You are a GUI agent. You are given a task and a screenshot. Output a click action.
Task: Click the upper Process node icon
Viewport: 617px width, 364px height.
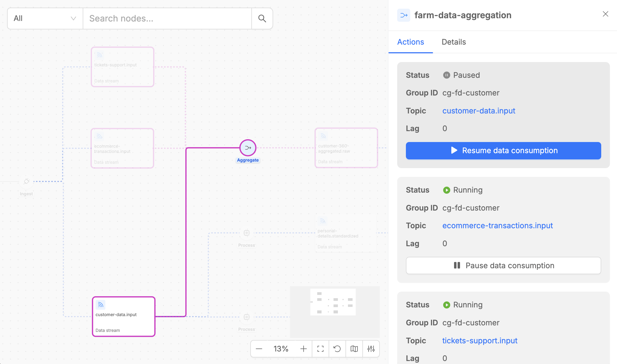point(246,233)
